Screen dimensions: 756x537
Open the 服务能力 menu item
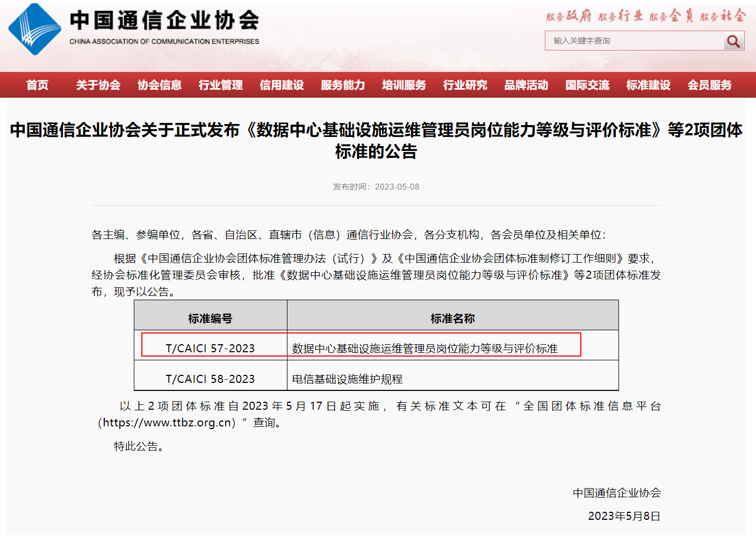343,85
